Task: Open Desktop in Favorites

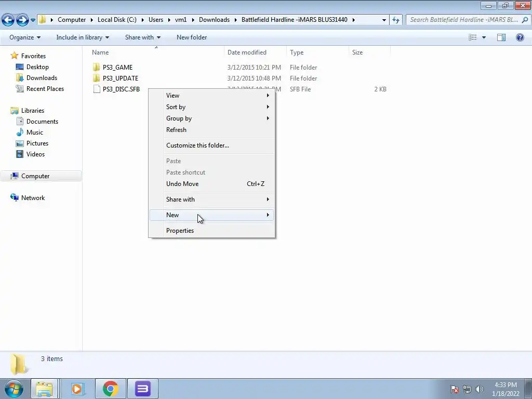Action: pyautogui.click(x=37, y=67)
